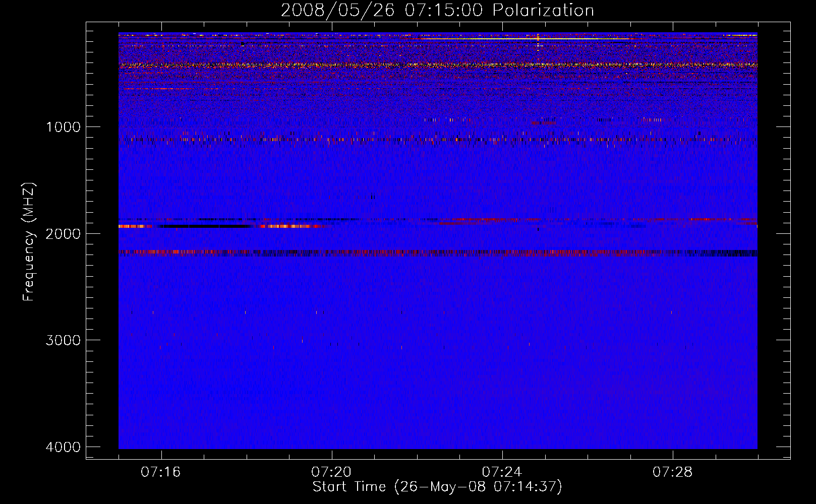Click the 07:24 time tick label
Image resolution: width=816 pixels, height=504 pixels.
(502, 472)
